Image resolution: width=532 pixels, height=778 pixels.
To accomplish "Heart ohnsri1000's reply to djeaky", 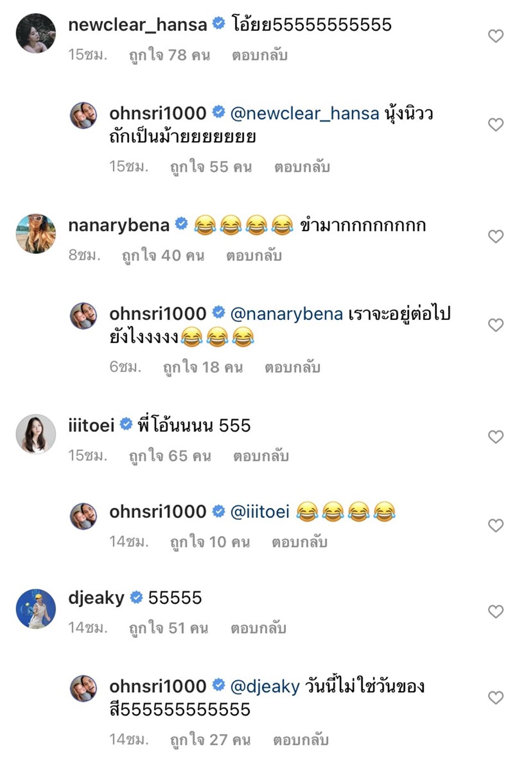I will (495, 697).
